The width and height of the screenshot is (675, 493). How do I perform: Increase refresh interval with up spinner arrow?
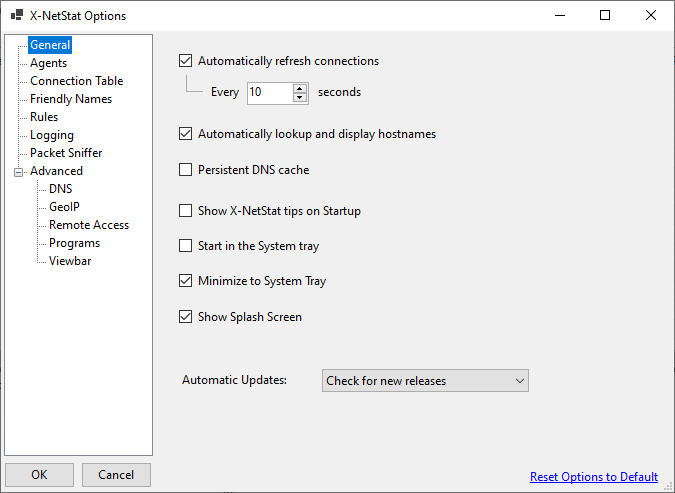300,88
